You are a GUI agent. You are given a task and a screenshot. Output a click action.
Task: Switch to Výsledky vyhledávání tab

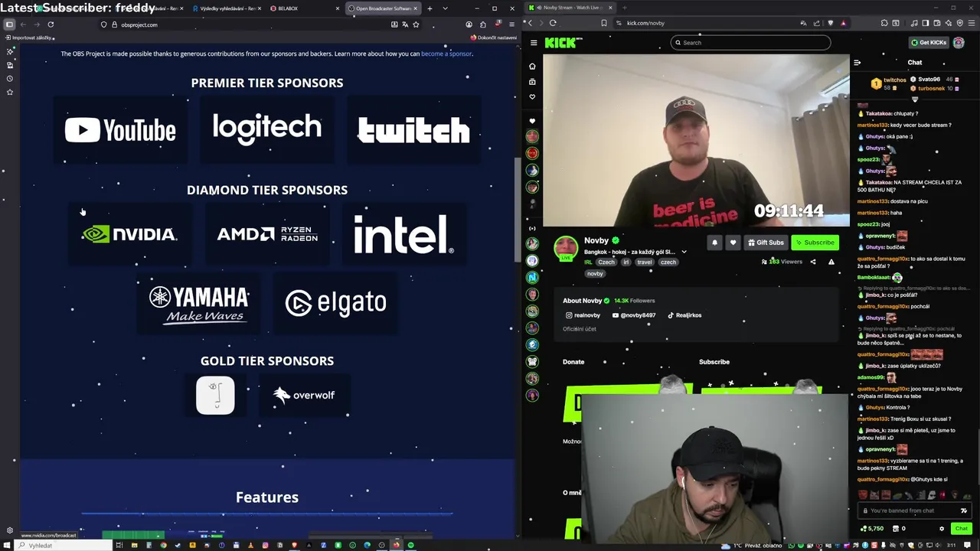tap(228, 8)
